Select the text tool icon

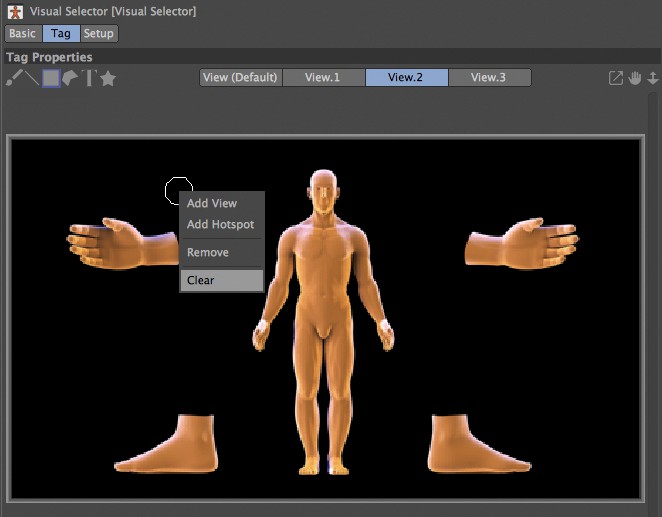[x=89, y=78]
